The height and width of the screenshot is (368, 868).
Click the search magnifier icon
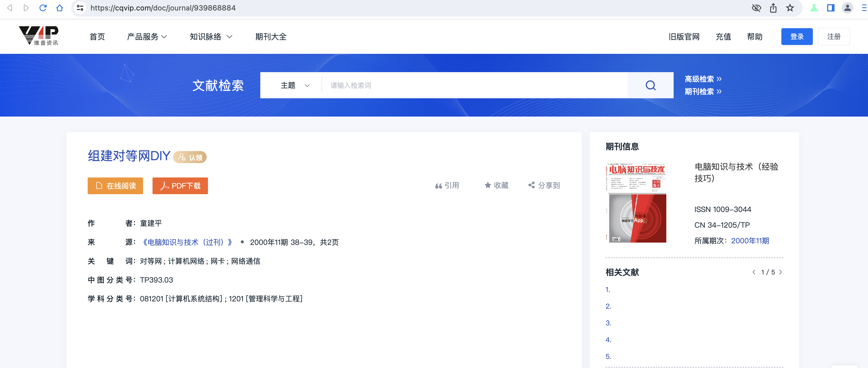coord(650,85)
